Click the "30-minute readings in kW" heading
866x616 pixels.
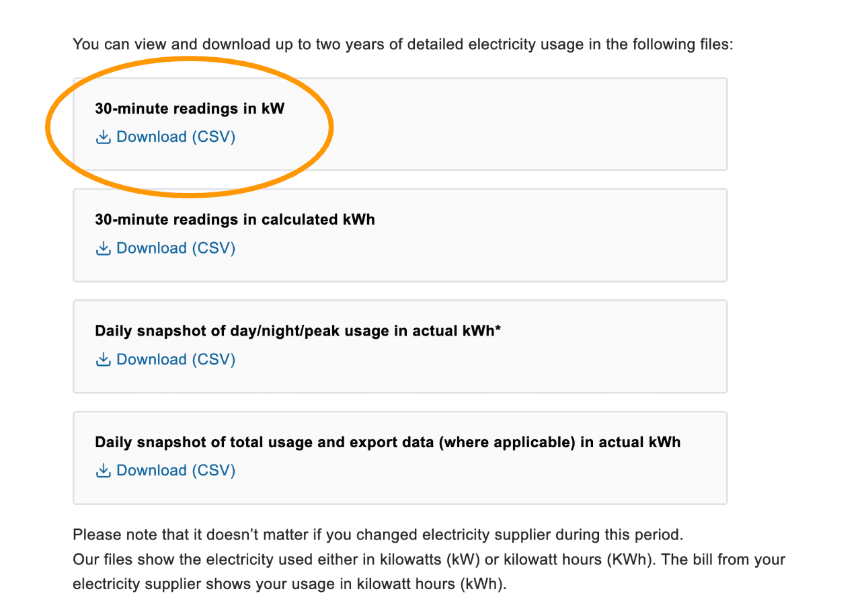190,108
